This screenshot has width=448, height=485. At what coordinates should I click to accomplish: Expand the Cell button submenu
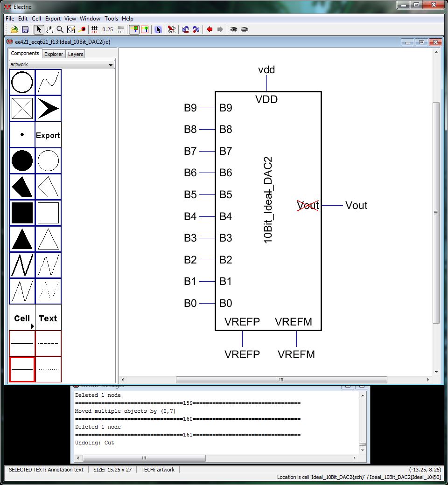point(22,319)
